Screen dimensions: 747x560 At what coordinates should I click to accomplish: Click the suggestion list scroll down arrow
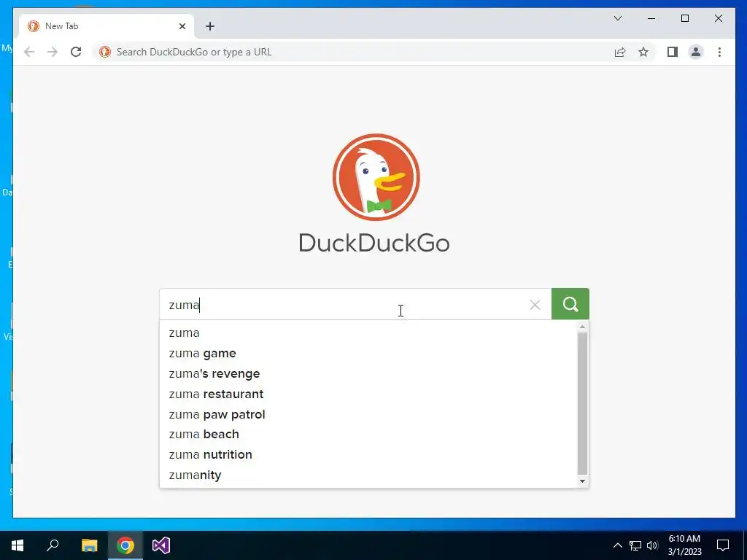[582, 481]
